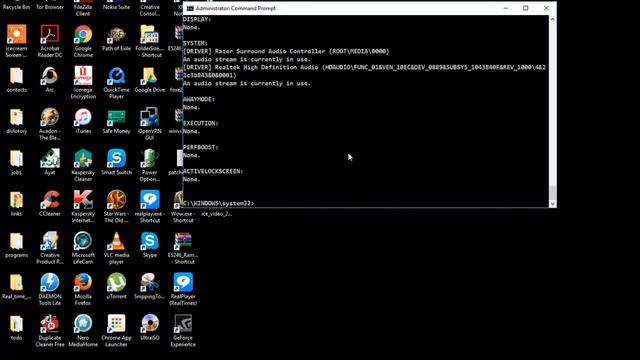Launch the GeForce Experience shortcut
Screen dimensions: 640x360
tap(183, 324)
